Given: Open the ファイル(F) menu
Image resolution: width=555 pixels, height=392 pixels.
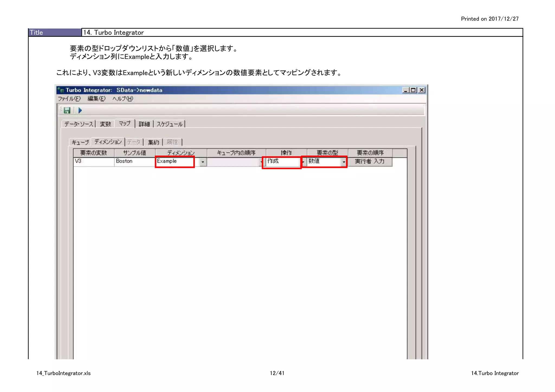Looking at the screenshot, I should pyautogui.click(x=69, y=99).
